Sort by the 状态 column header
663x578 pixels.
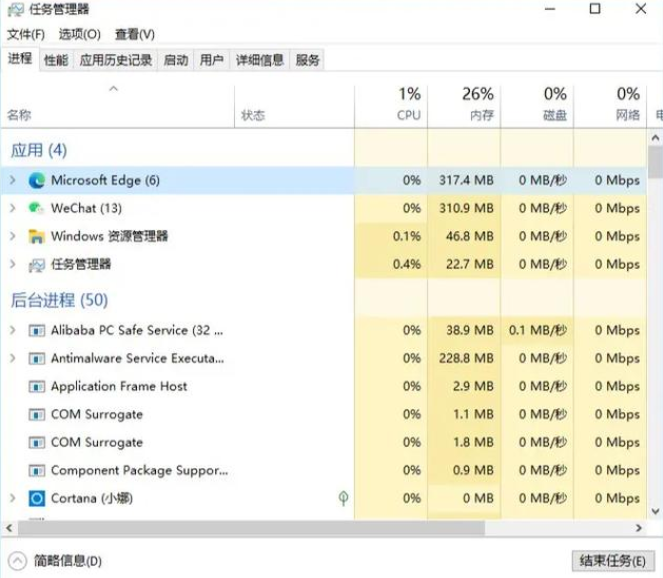(294, 106)
